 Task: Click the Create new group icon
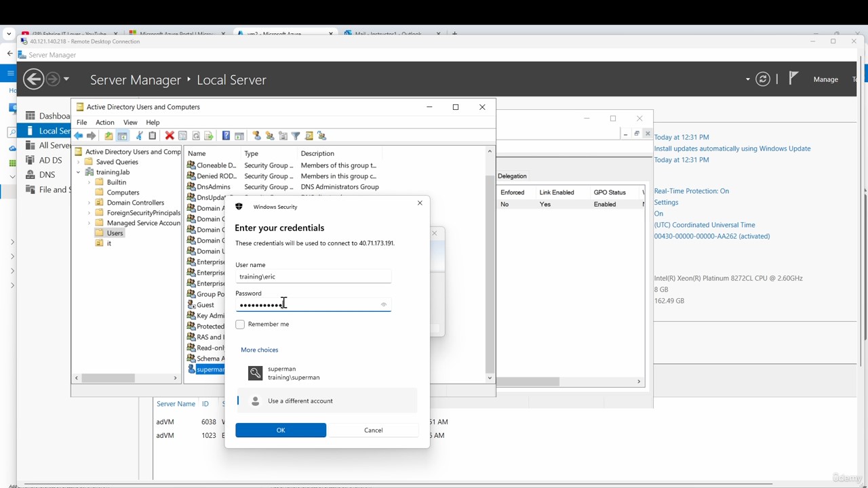tap(270, 136)
